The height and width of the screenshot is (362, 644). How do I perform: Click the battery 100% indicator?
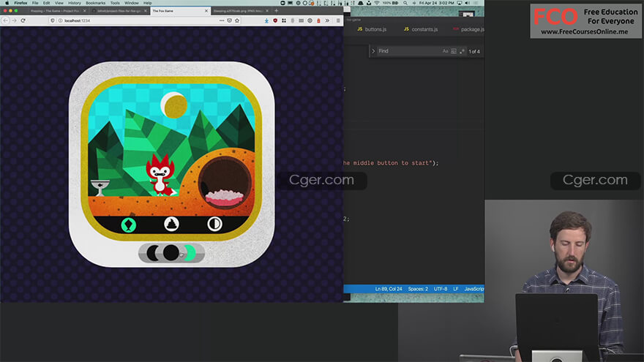[x=390, y=3]
